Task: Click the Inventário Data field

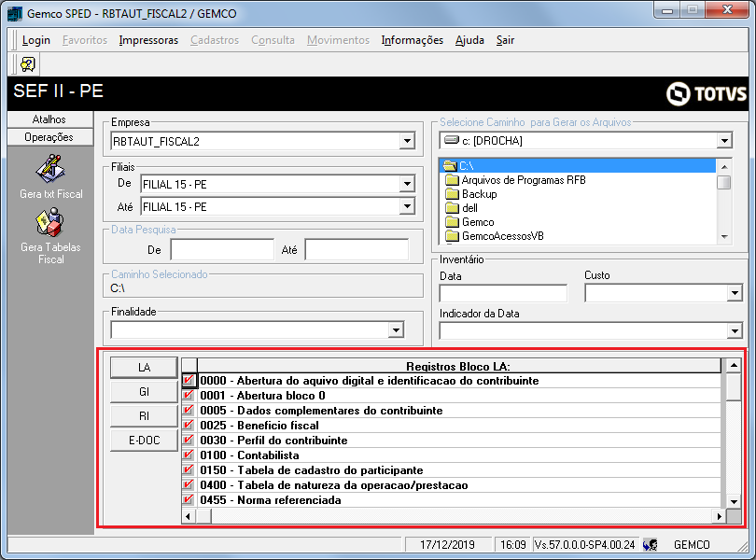Action: tap(503, 293)
